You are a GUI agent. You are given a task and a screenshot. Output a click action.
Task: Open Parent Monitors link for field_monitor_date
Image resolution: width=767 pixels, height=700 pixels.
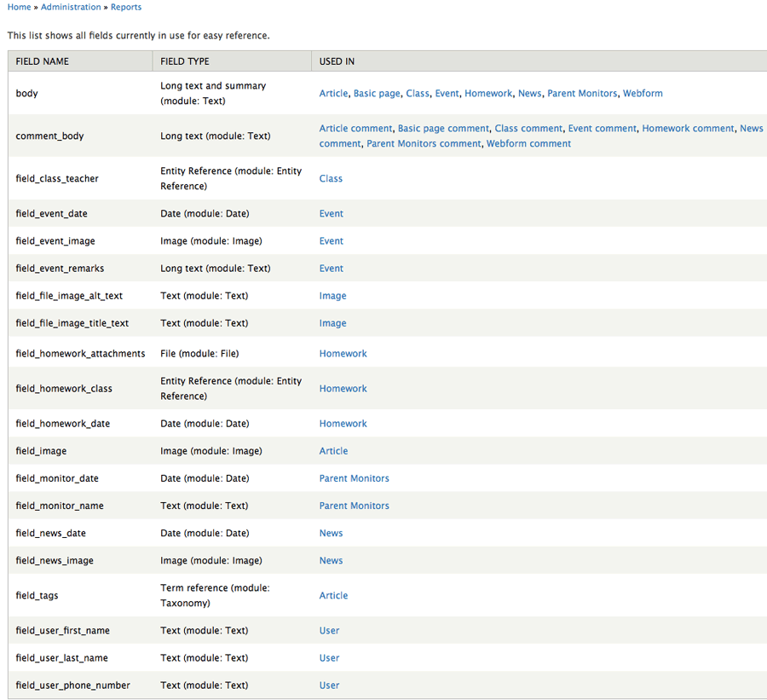[355, 478]
